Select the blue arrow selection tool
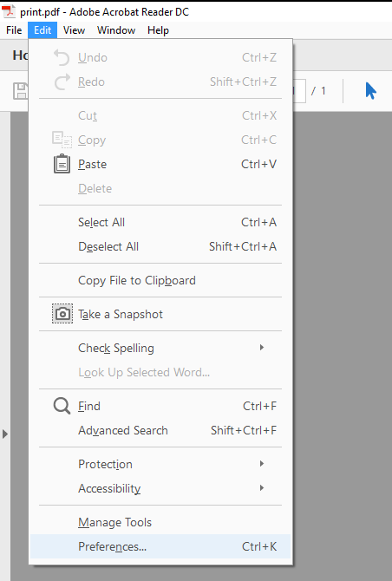The height and width of the screenshot is (581, 392). [370, 91]
